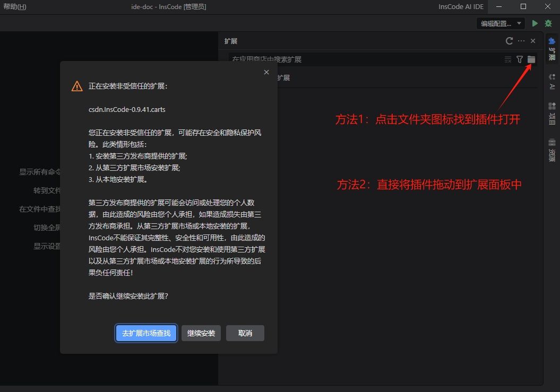Screen dimensions: 560x392
Task: Switch to the 扩展 sidebar tab
Action: click(552, 49)
